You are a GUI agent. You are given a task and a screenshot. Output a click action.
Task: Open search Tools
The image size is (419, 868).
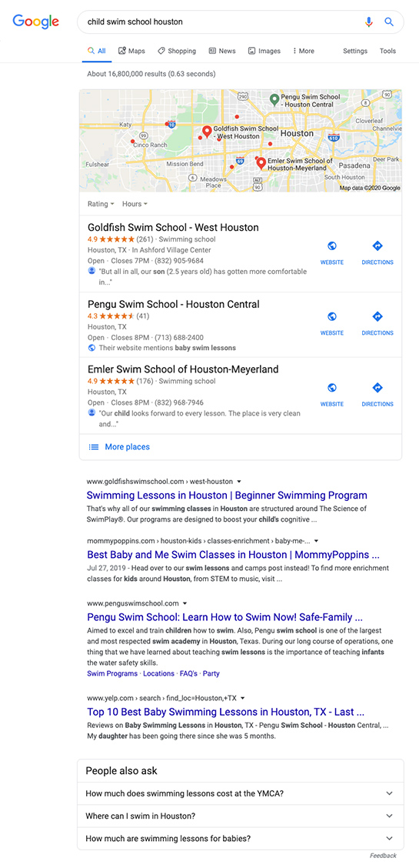pyautogui.click(x=387, y=51)
